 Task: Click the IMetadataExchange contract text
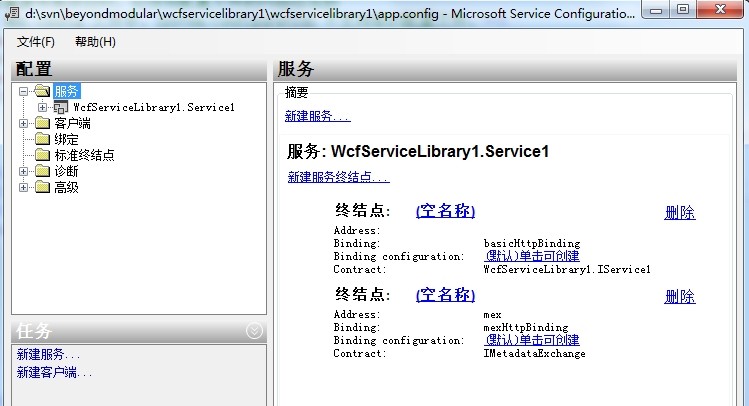[x=535, y=353]
